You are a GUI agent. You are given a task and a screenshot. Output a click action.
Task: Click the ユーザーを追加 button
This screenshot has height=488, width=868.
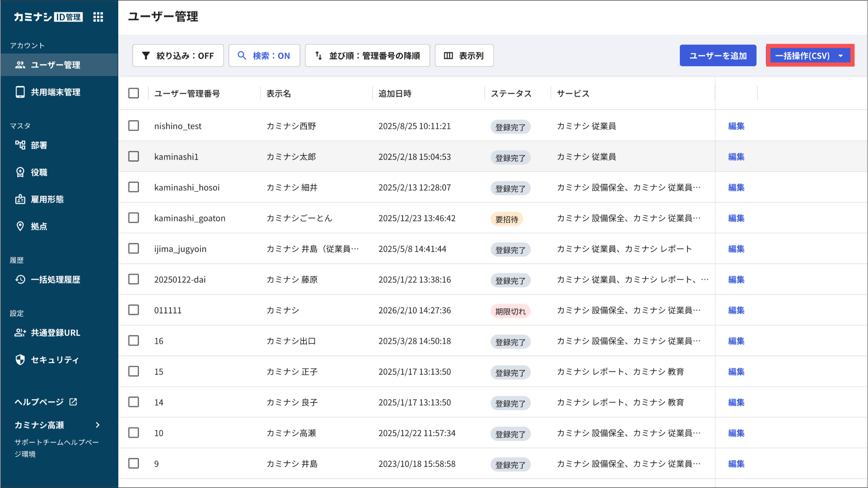718,56
